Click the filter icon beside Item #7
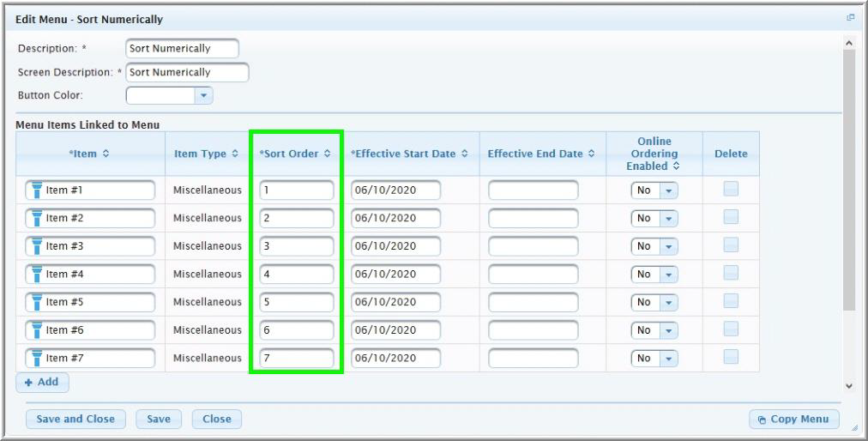Viewport: 868px width, 441px height. pos(37,358)
